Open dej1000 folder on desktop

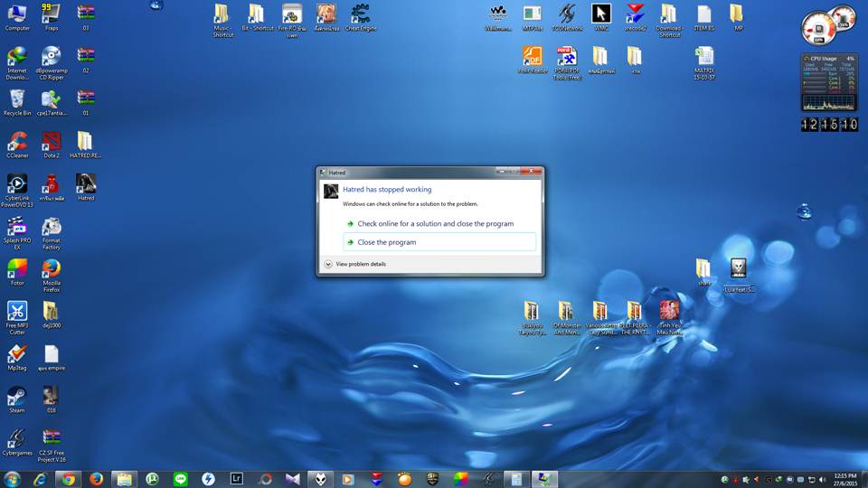(52, 314)
